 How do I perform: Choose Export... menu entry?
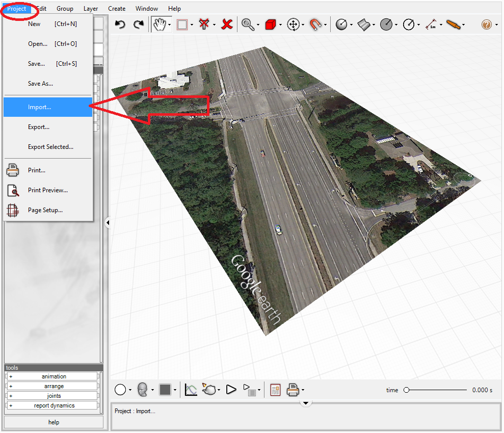[48, 127]
